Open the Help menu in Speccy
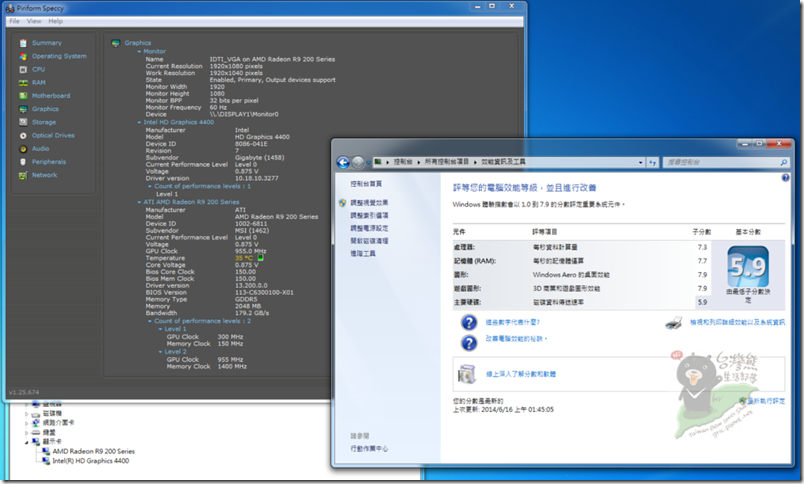 tap(55, 21)
